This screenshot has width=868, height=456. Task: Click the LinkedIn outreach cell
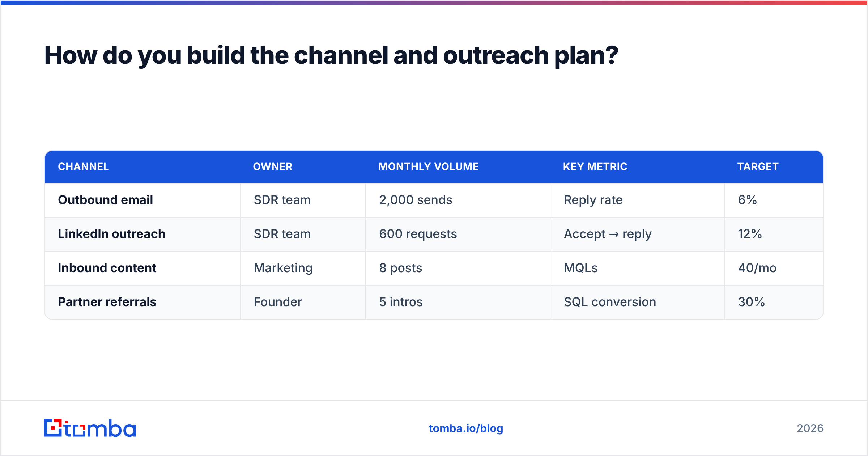142,234
